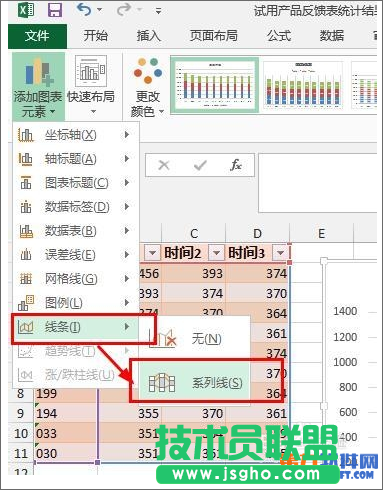
Task: Confirm entry with the checkmark button
Action: [200, 165]
